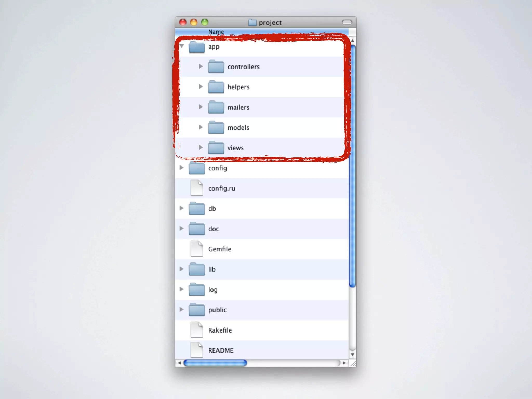The width and height of the screenshot is (532, 399).
Task: Expand the helpers folder triangle
Action: 201,87
